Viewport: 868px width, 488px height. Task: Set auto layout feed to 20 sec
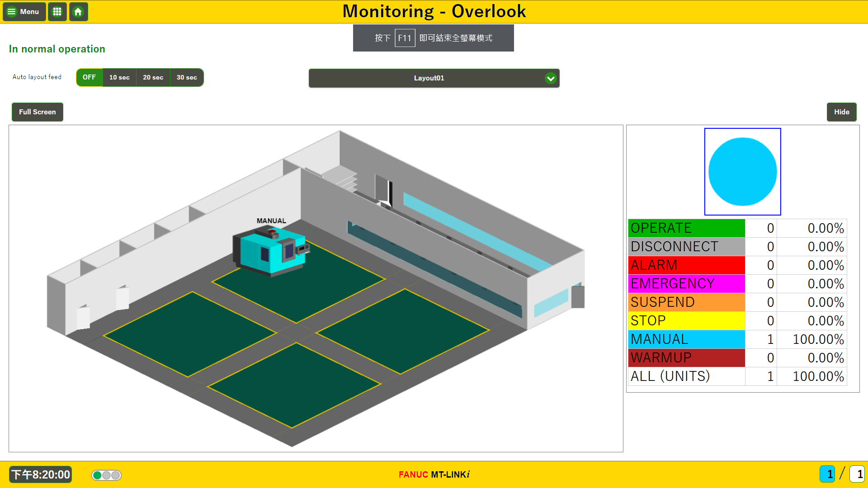coord(153,77)
